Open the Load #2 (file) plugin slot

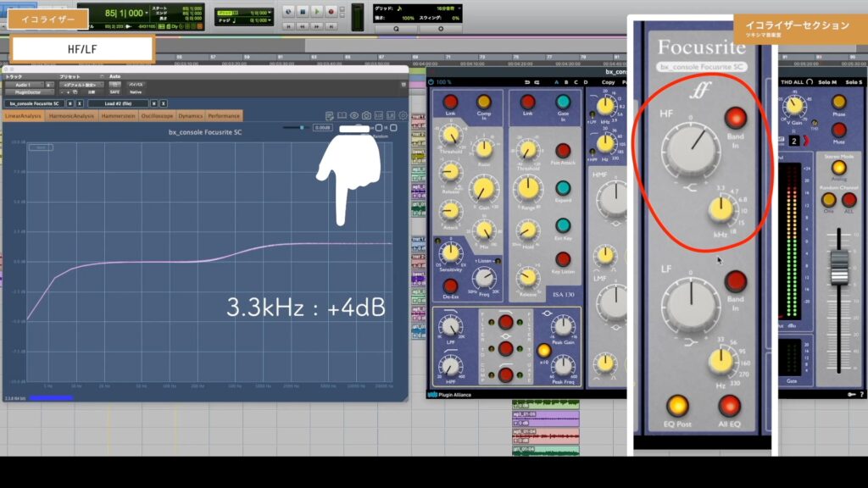[119, 103]
